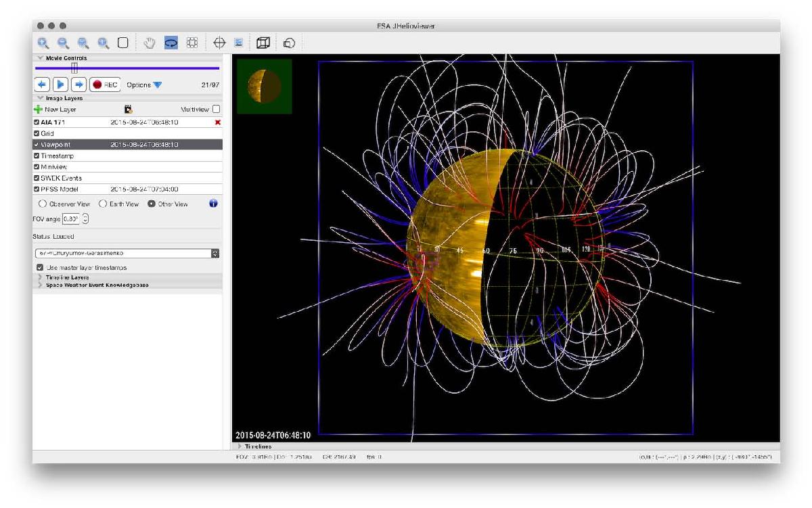Click the New Layer button
The image size is (812, 508).
55,109
